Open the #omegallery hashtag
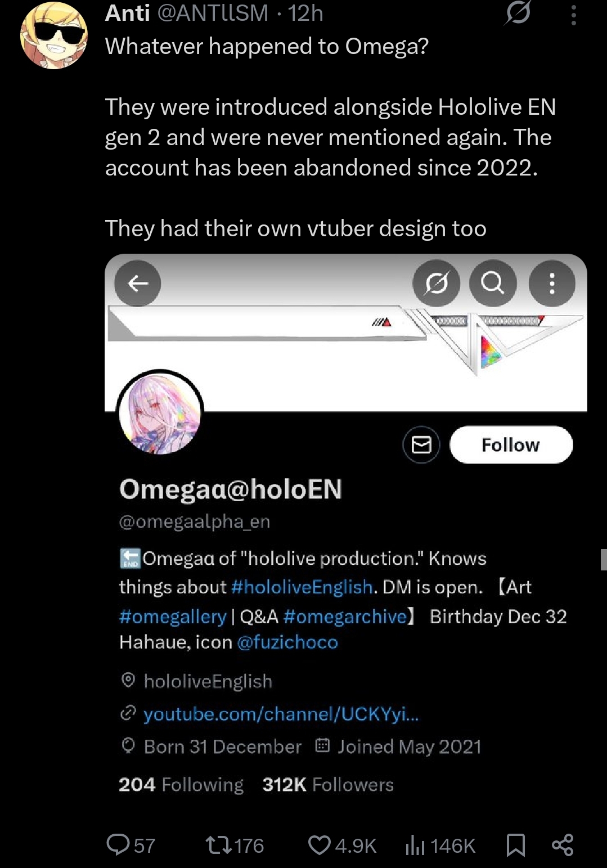 pos(173,617)
